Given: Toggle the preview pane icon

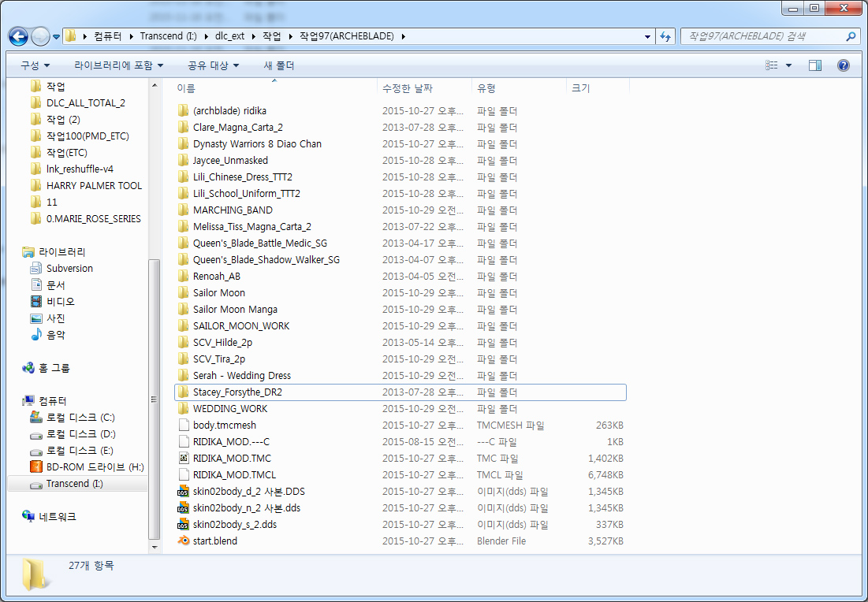Looking at the screenshot, I should (x=815, y=65).
